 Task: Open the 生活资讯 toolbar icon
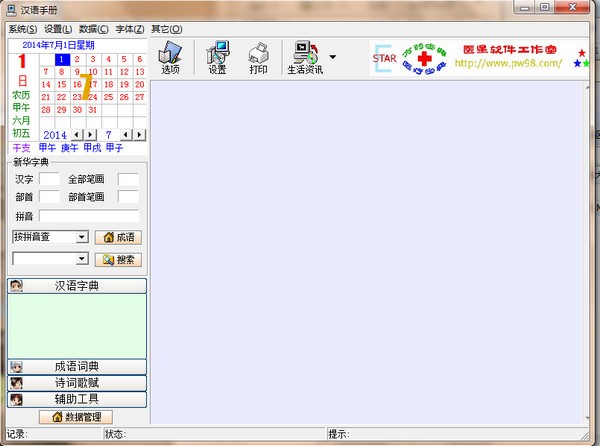[305, 58]
